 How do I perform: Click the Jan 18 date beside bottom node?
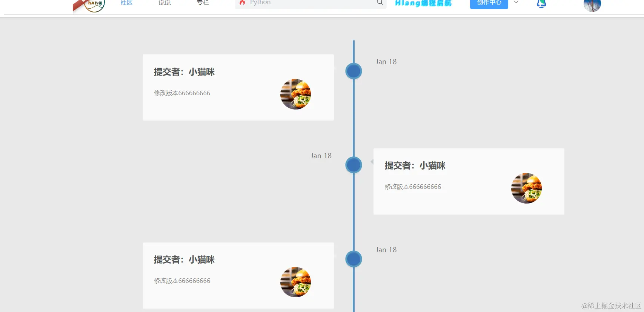[386, 250]
